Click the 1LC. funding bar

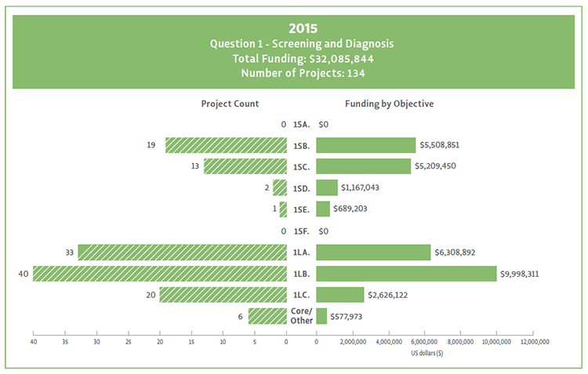pos(339,295)
